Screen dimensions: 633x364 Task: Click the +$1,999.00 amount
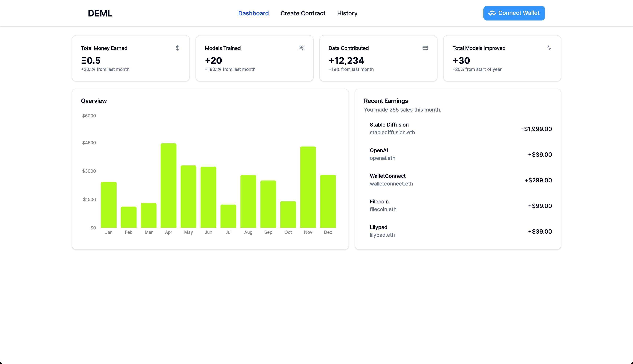coord(536,129)
